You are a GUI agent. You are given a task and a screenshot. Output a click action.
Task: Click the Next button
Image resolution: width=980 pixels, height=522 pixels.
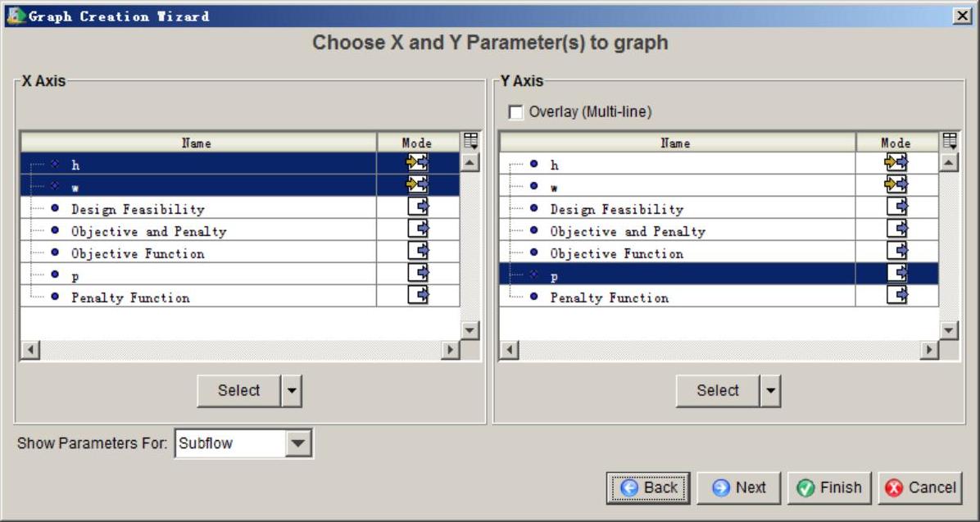738,488
